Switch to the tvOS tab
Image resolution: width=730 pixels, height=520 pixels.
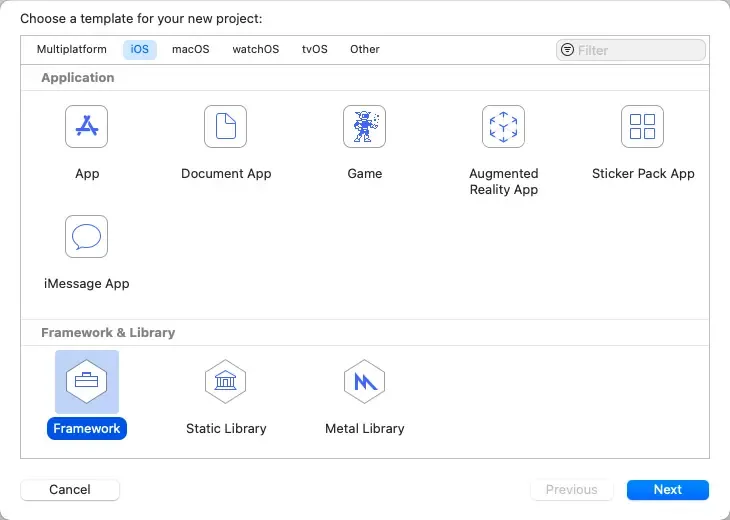315,49
